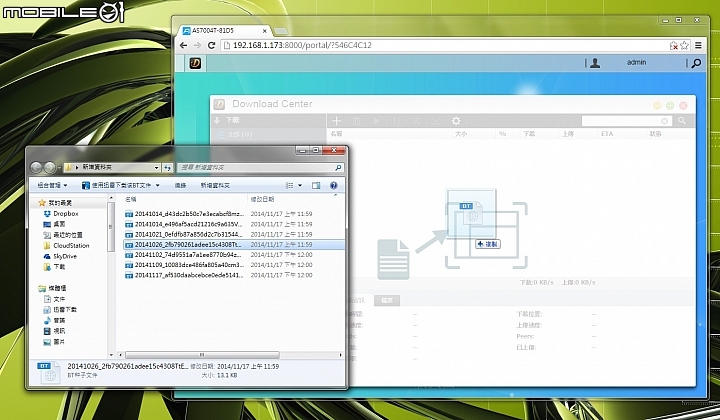Open the Explorer address bar dropdown arrow

coord(157,168)
